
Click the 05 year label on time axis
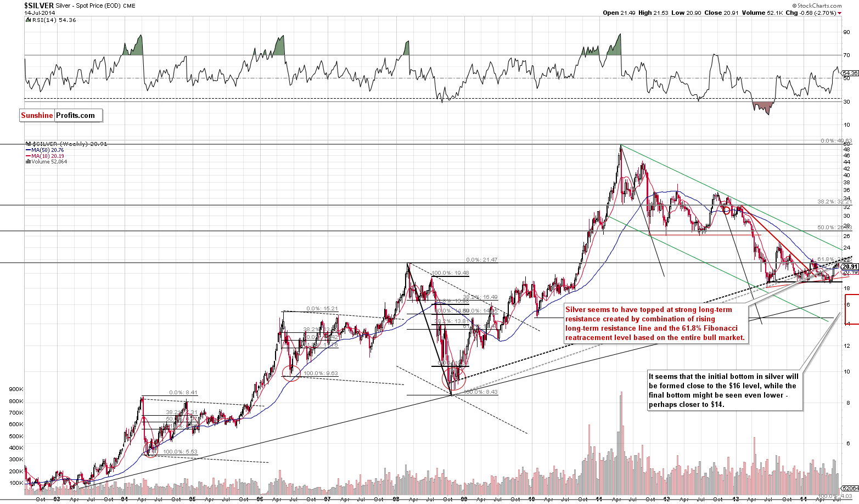click(x=192, y=500)
